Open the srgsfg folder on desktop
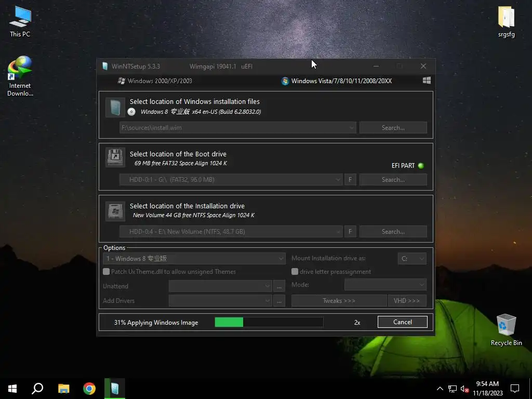This screenshot has height=399, width=532. 506,22
